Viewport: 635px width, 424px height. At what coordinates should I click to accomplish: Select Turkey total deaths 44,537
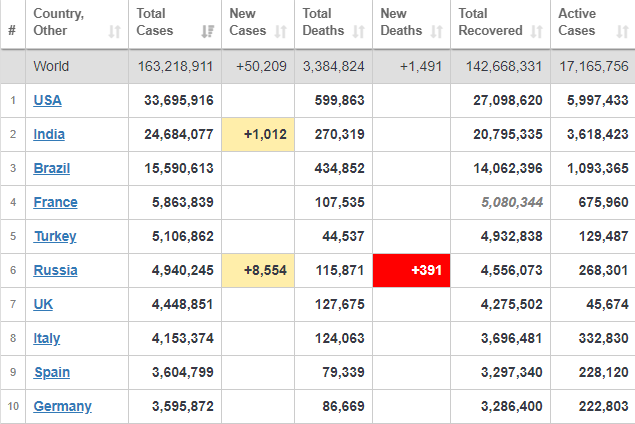343,236
